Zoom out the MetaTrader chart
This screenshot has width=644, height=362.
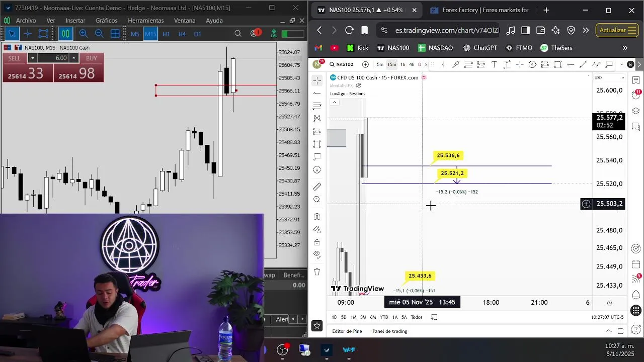click(99, 34)
